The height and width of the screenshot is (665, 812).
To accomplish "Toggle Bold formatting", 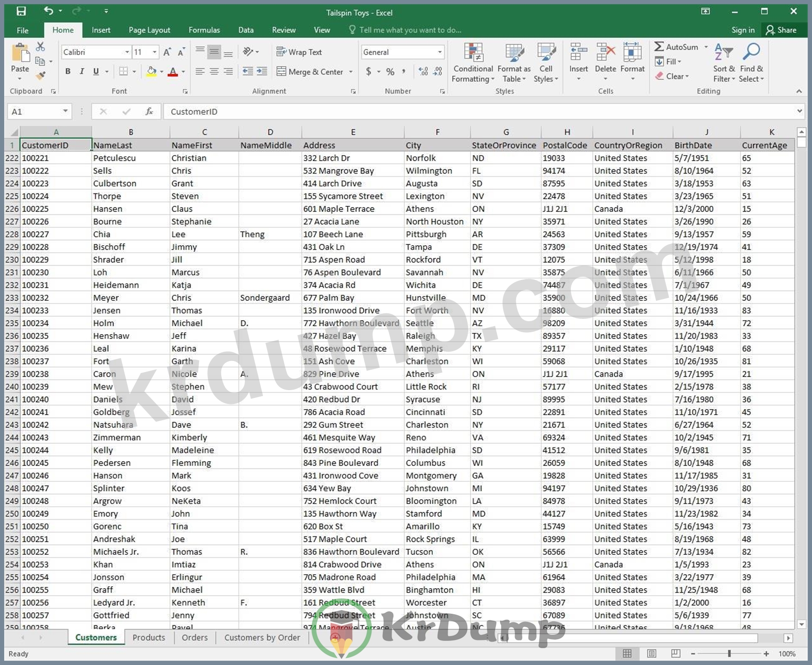I will 68,71.
